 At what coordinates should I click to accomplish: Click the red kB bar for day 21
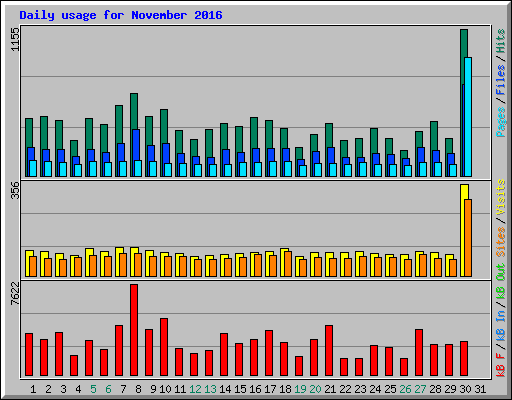coord(329,351)
